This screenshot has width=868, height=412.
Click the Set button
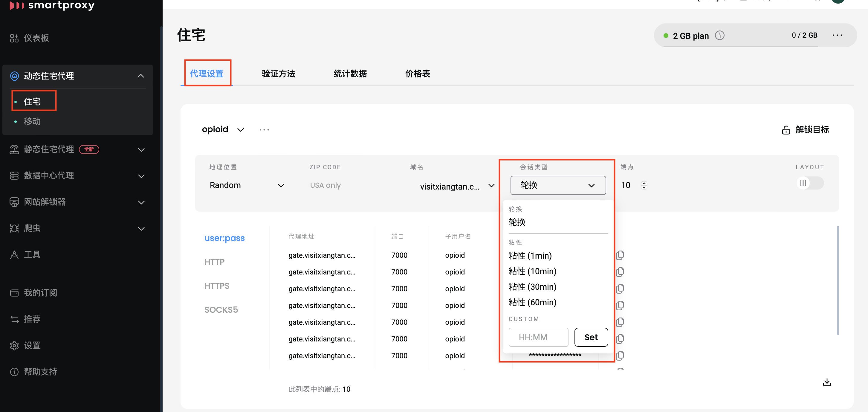click(591, 337)
